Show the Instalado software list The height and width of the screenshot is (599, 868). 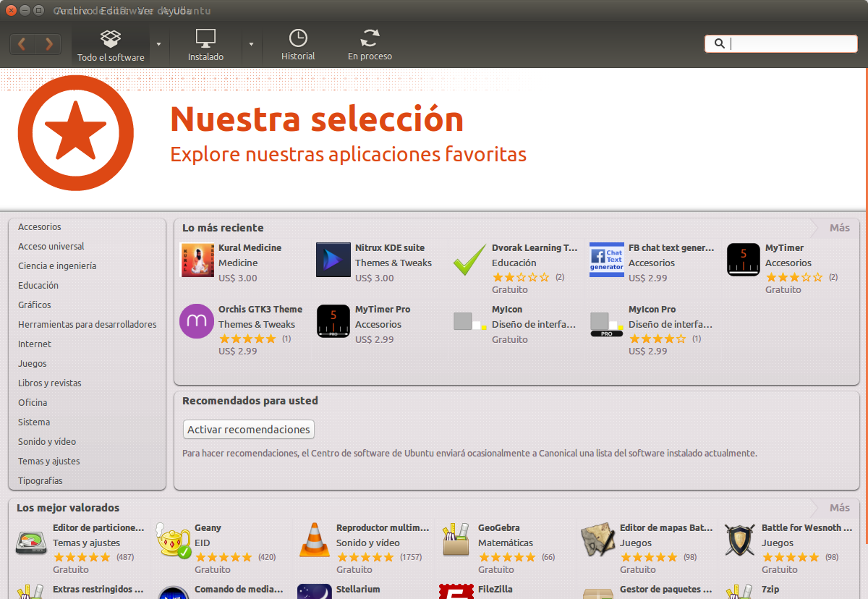point(205,45)
